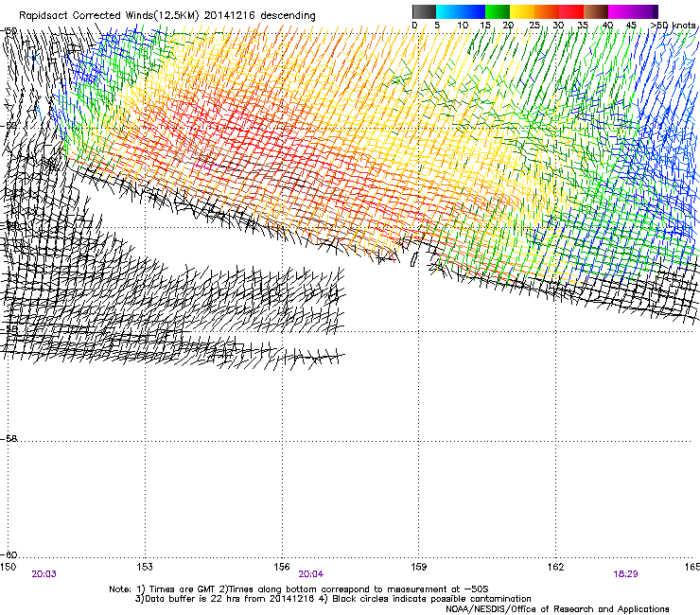This screenshot has height=615, width=700.
Task: Click legend tick label 40
Action: [607, 26]
